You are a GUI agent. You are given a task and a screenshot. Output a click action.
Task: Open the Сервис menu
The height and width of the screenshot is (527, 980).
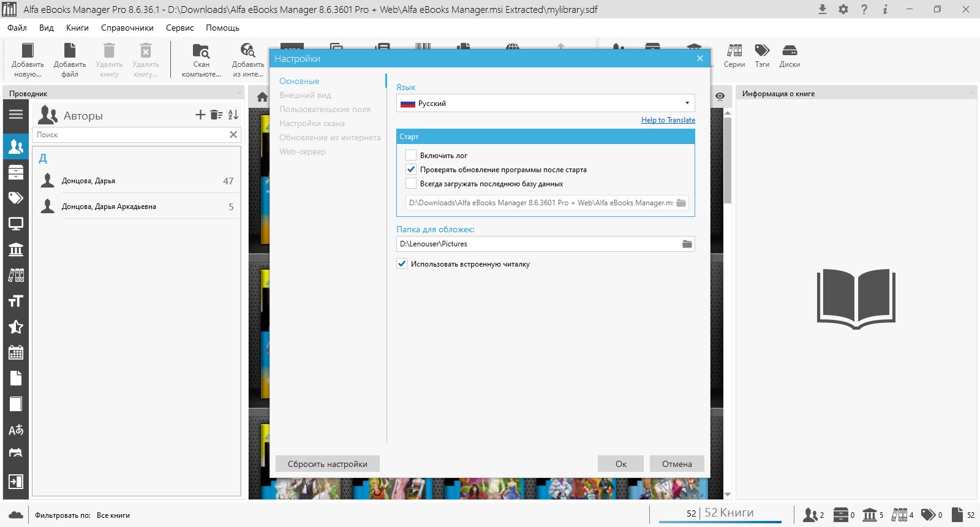(180, 28)
